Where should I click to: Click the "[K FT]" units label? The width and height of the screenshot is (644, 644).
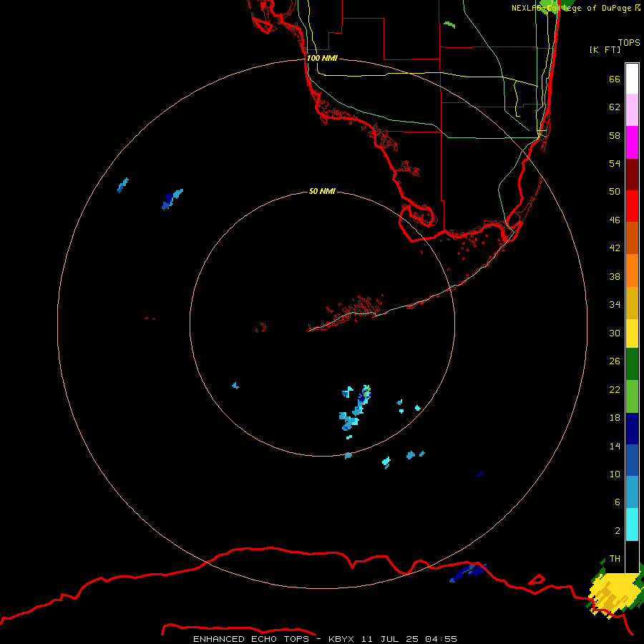point(605,49)
